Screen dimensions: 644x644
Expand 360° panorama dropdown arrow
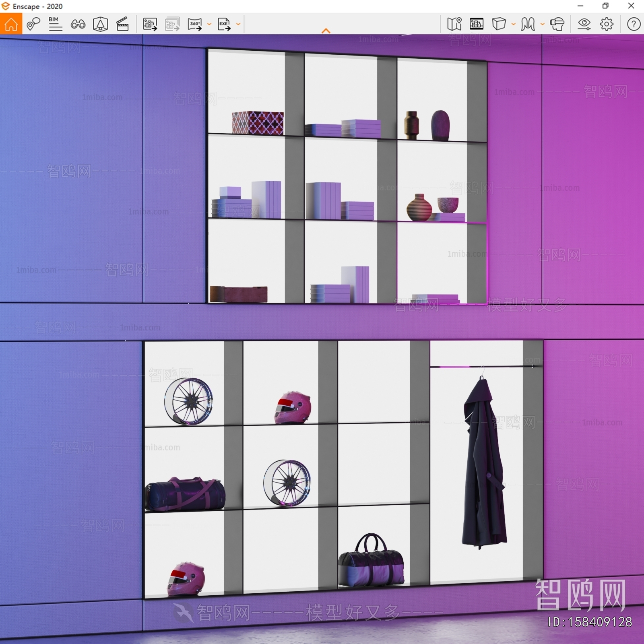[x=209, y=24]
